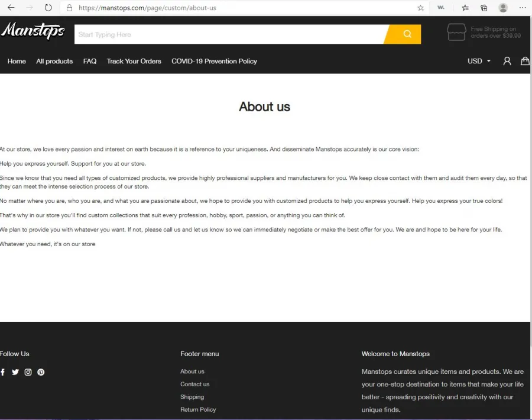Screen dimensions: 532x420
Task: Open the user account icon
Action: point(507,61)
